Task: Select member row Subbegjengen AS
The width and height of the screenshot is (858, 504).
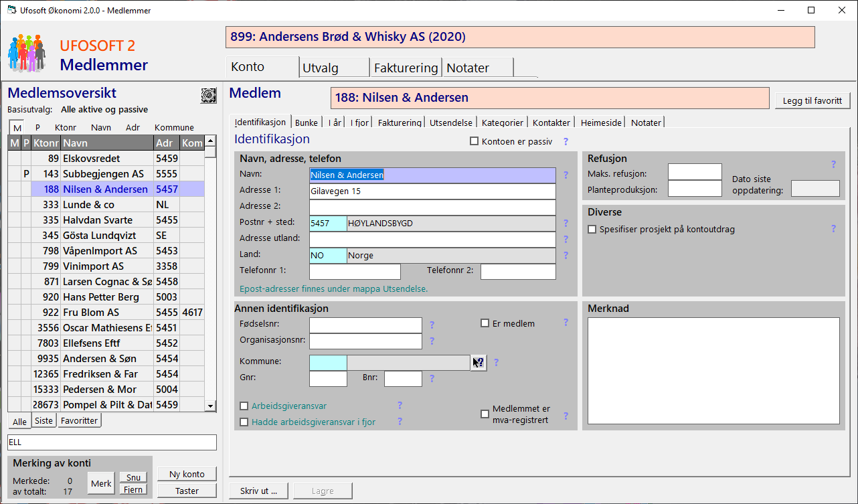Action: coord(106,174)
